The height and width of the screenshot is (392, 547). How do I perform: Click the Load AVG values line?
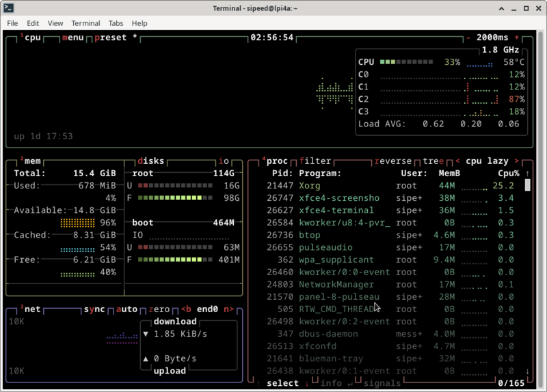439,124
